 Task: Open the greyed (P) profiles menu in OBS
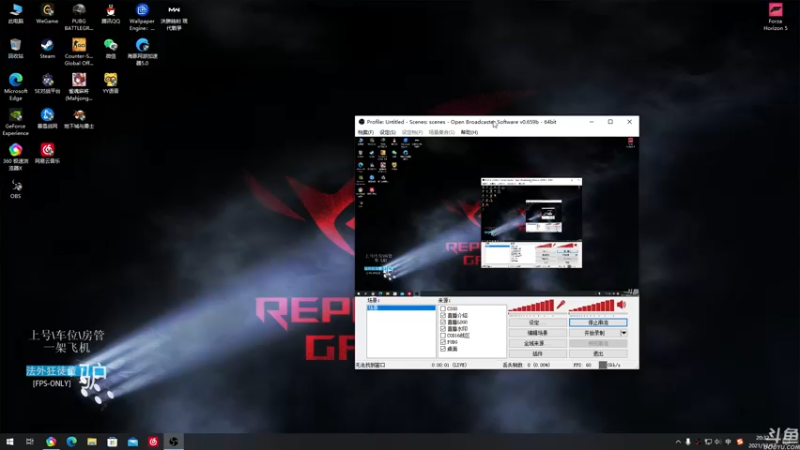tap(412, 132)
